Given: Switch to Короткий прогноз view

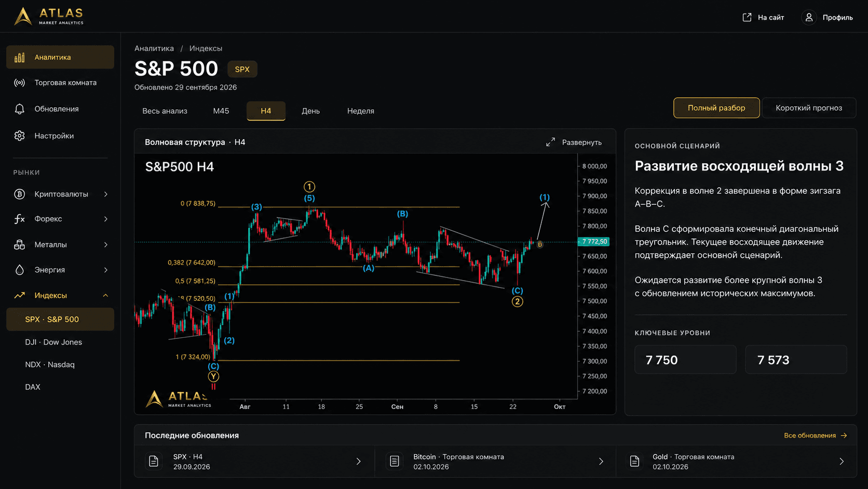Looking at the screenshot, I should [809, 108].
